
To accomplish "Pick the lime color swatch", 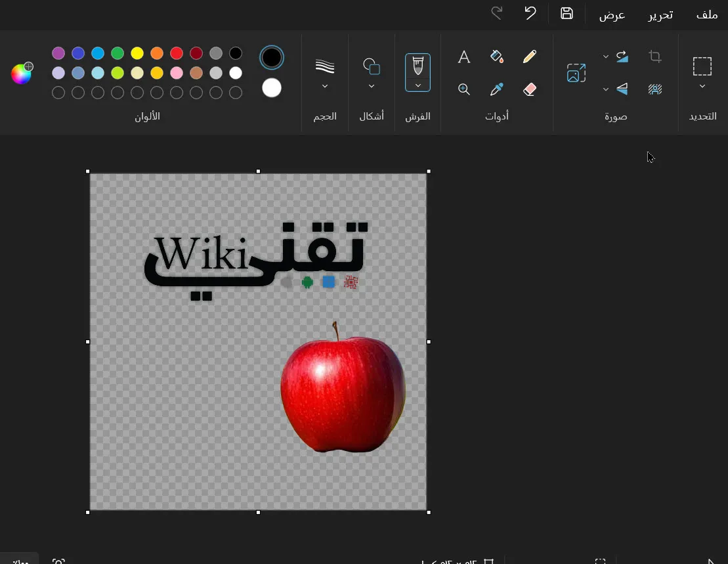I will click(118, 73).
